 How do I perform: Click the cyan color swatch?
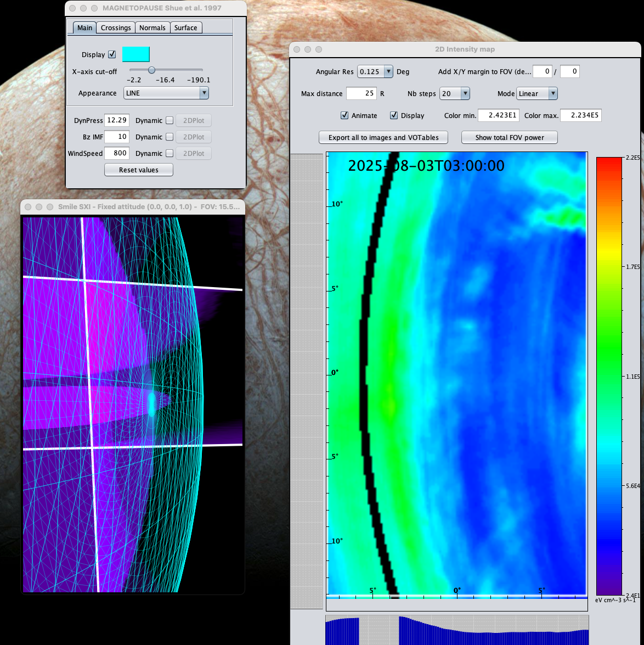(135, 54)
